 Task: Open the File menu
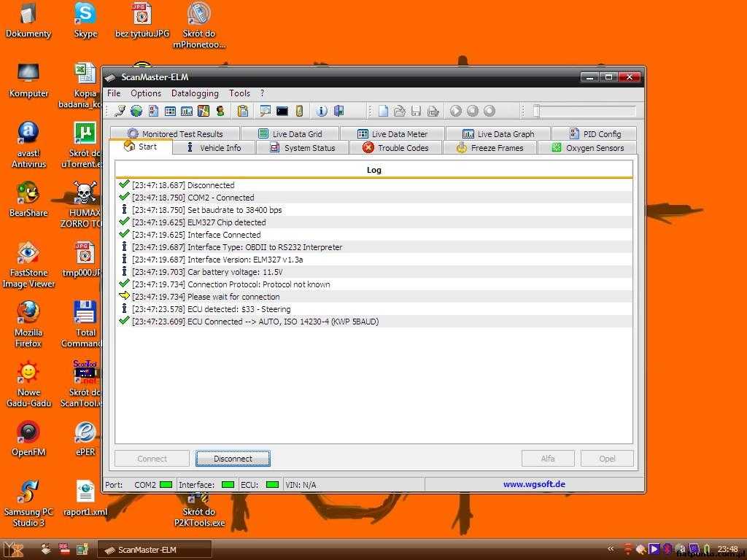point(113,93)
